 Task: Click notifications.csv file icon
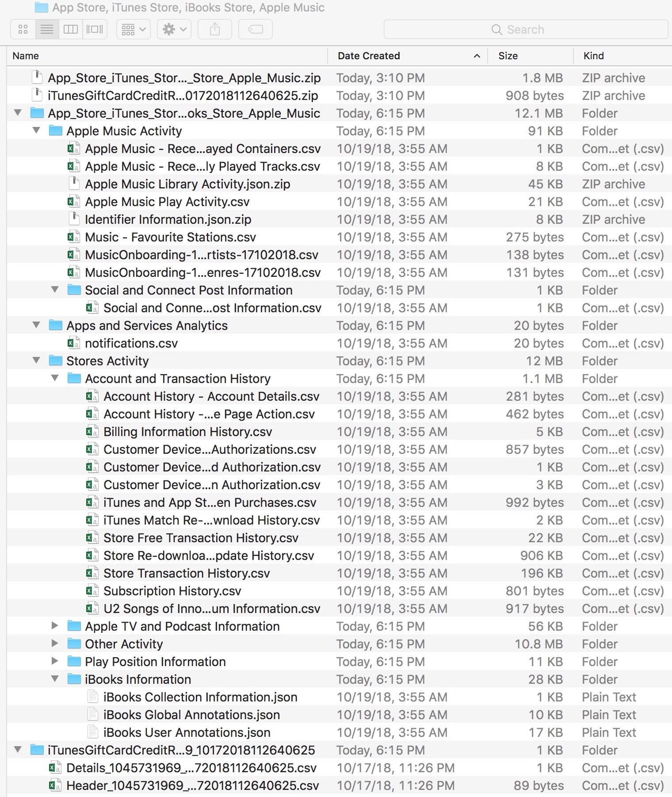pyautogui.click(x=73, y=343)
